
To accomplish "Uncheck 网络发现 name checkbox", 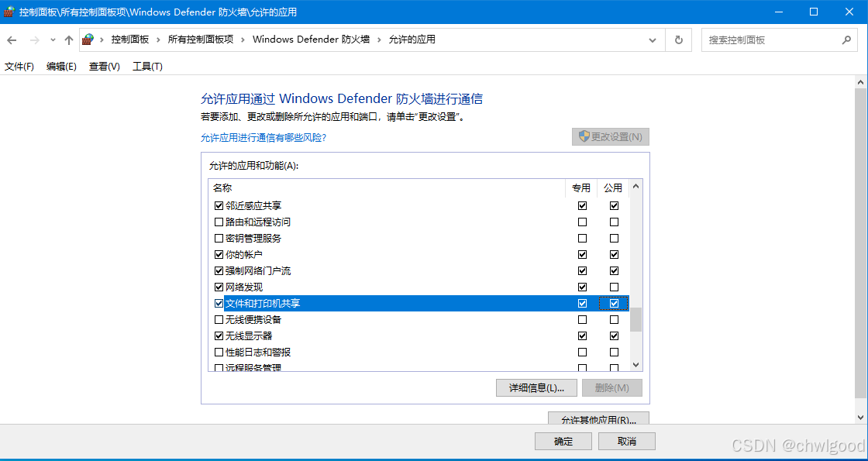I will [219, 287].
